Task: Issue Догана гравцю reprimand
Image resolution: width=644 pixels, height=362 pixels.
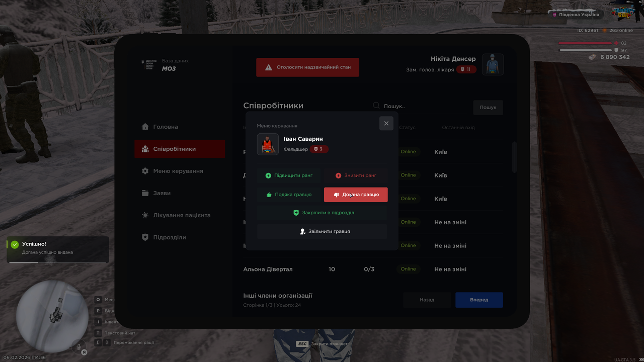Action: click(x=356, y=195)
